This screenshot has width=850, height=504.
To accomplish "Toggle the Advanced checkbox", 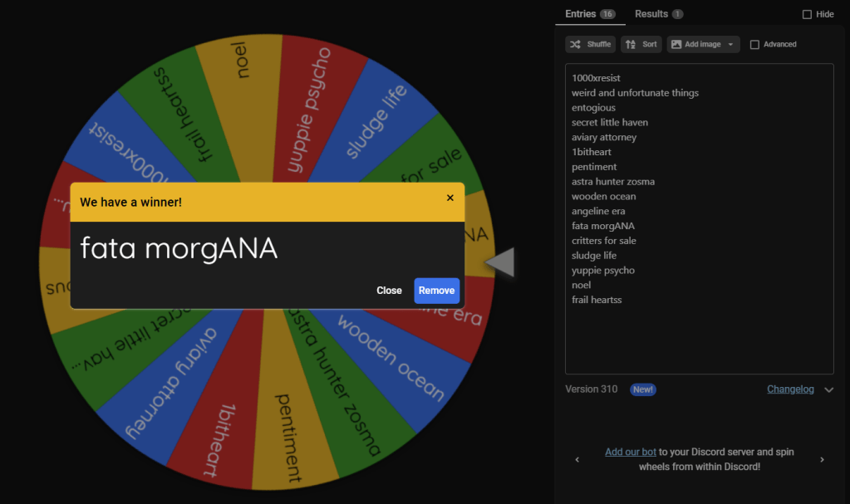I will [754, 45].
